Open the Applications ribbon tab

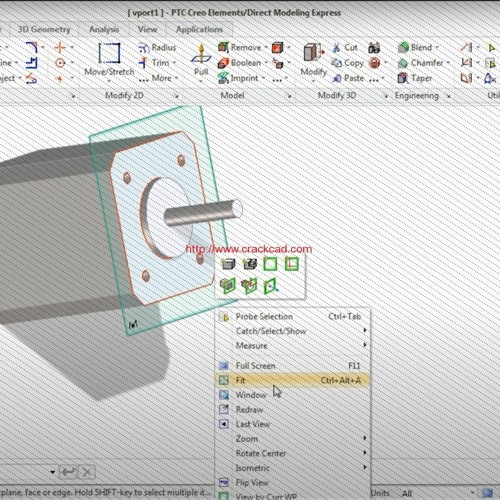(199, 29)
